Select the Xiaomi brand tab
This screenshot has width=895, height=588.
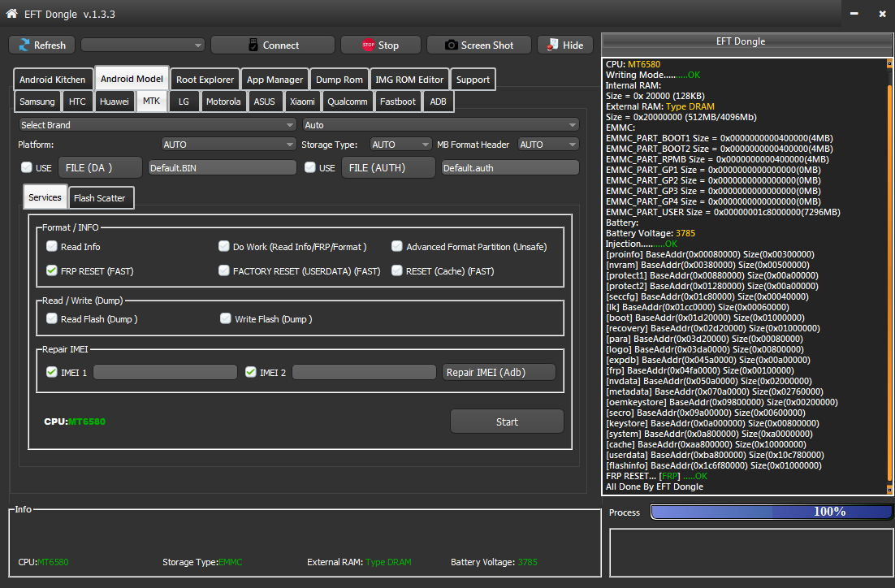click(302, 102)
